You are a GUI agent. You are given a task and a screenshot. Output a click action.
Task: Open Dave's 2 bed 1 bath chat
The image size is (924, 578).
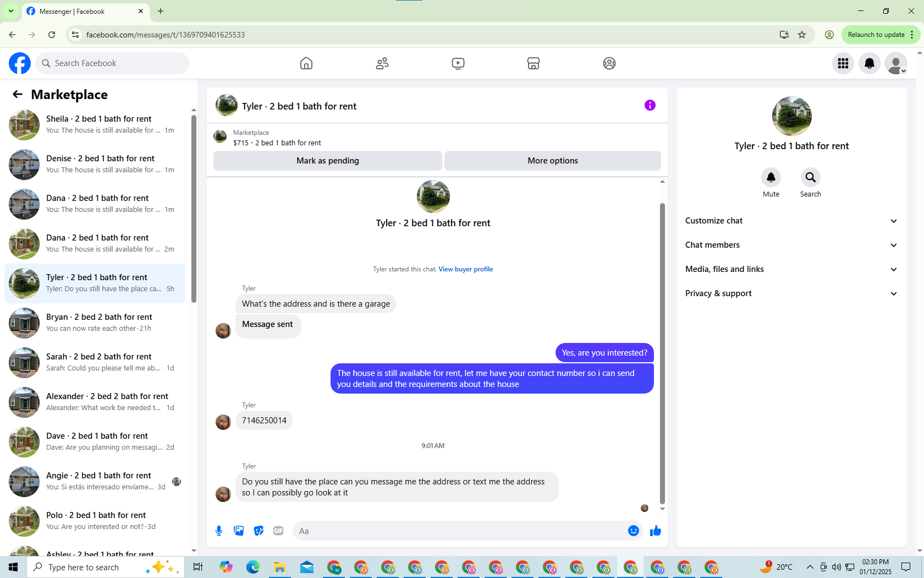(x=95, y=441)
